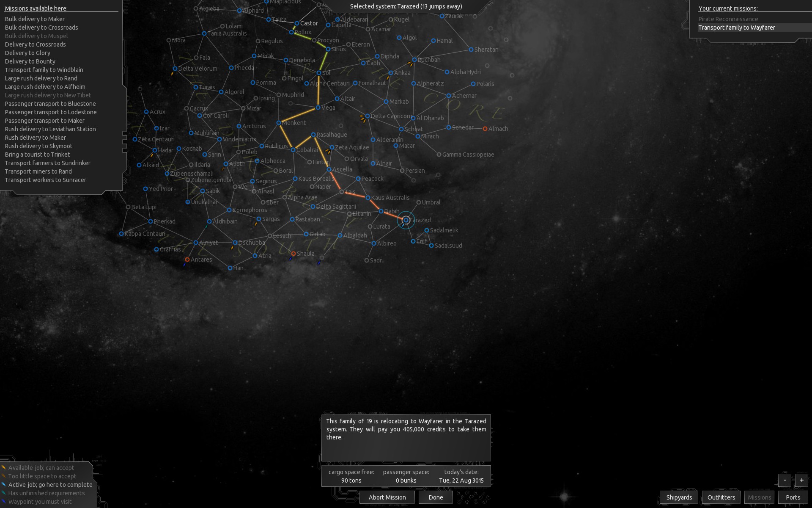
Task: Pick the Bring a tourist to Trinket mission
Action: point(37,155)
